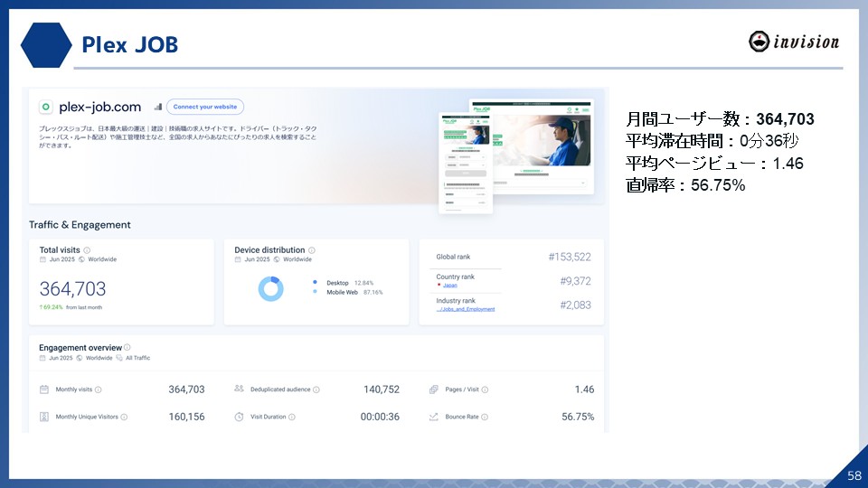This screenshot has height=488, width=868.
Task: Click the calendar icon under Device distribution
Action: point(238,259)
